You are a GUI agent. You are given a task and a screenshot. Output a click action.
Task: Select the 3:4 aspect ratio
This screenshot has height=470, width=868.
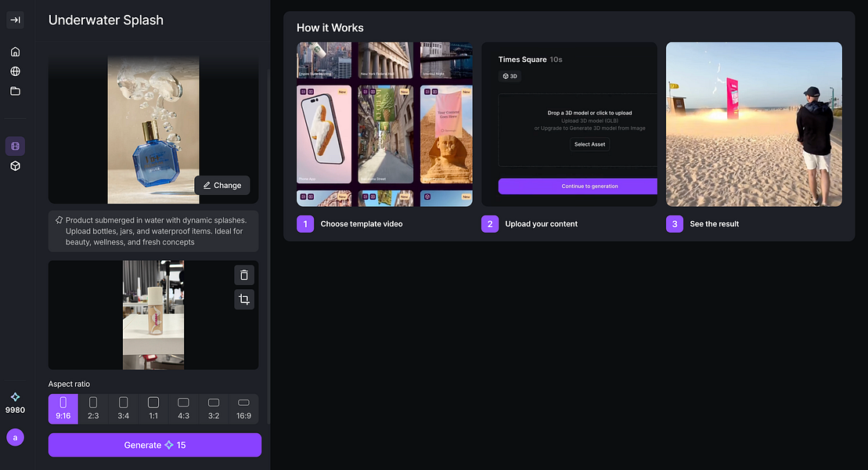pos(124,409)
